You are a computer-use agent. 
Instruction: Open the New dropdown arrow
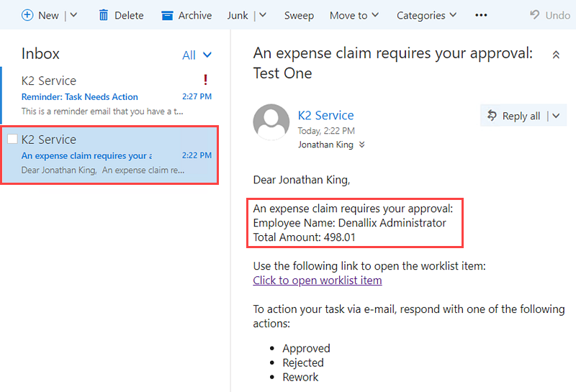(73, 15)
